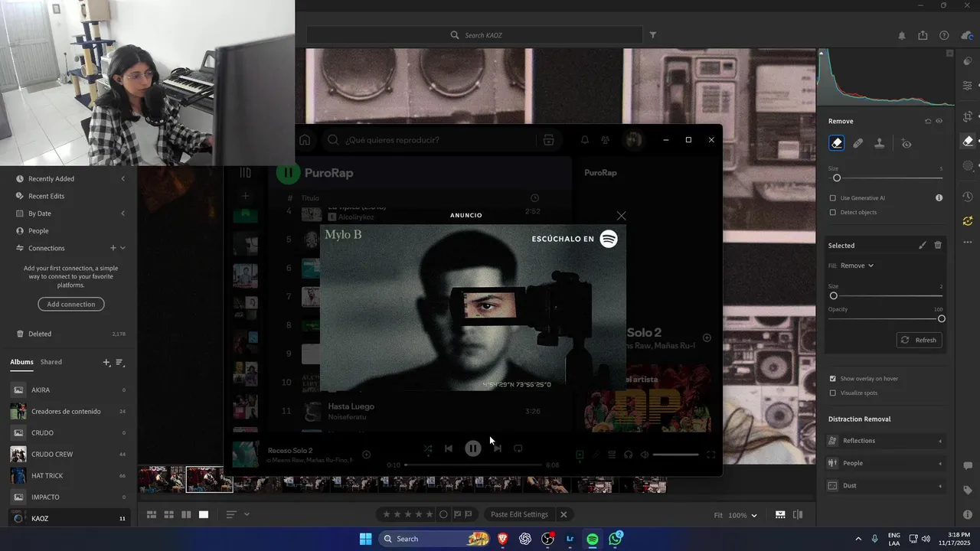Pause Spotify playback
980x551 pixels.
[x=472, y=448]
